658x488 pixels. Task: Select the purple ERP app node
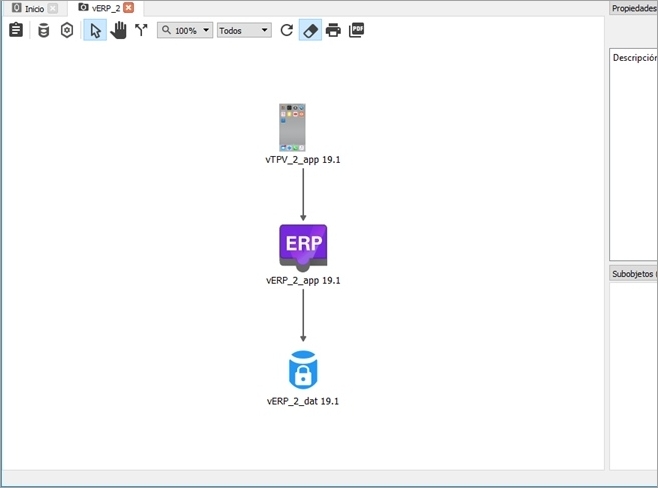(303, 245)
